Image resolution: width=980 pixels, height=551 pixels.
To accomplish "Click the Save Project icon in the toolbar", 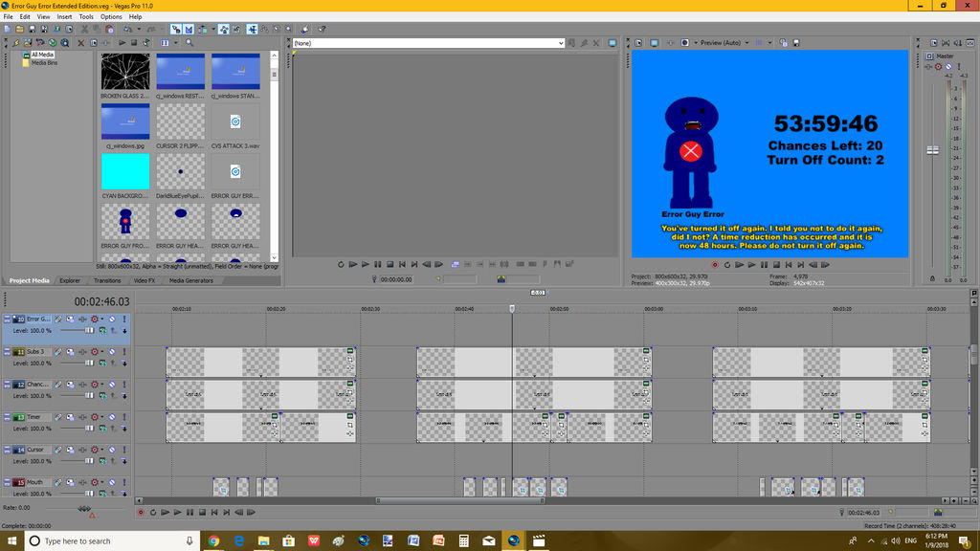I will tap(32, 29).
